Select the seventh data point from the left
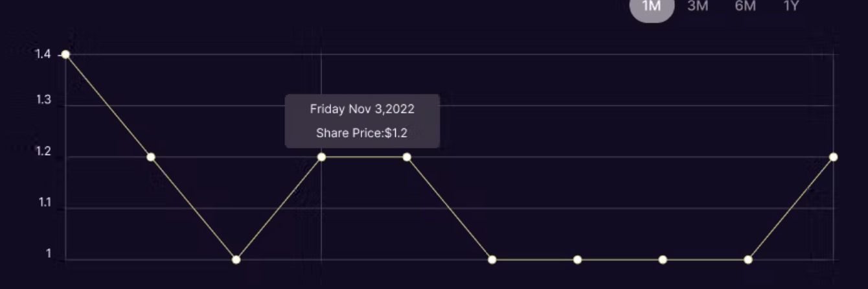The height and width of the screenshot is (289, 868). (577, 260)
